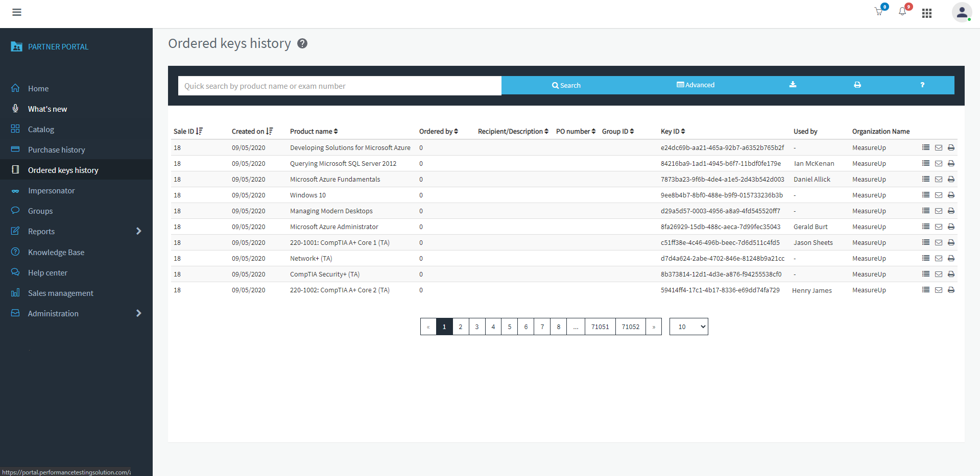Click Used by name Henry James
Image resolution: width=980 pixels, height=476 pixels.
[812, 290]
